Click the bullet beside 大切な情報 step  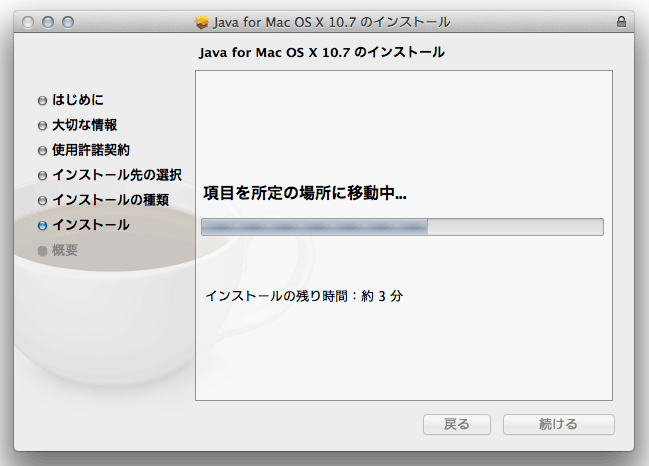pos(42,125)
